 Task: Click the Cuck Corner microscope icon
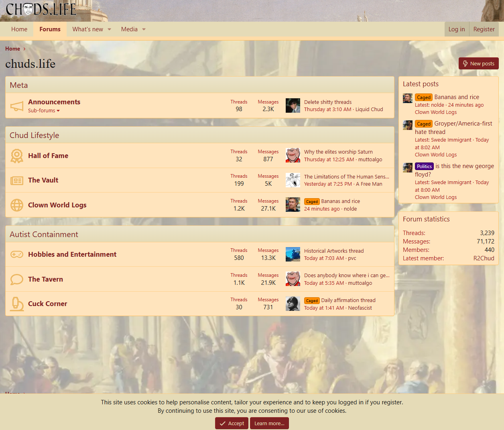point(17,304)
